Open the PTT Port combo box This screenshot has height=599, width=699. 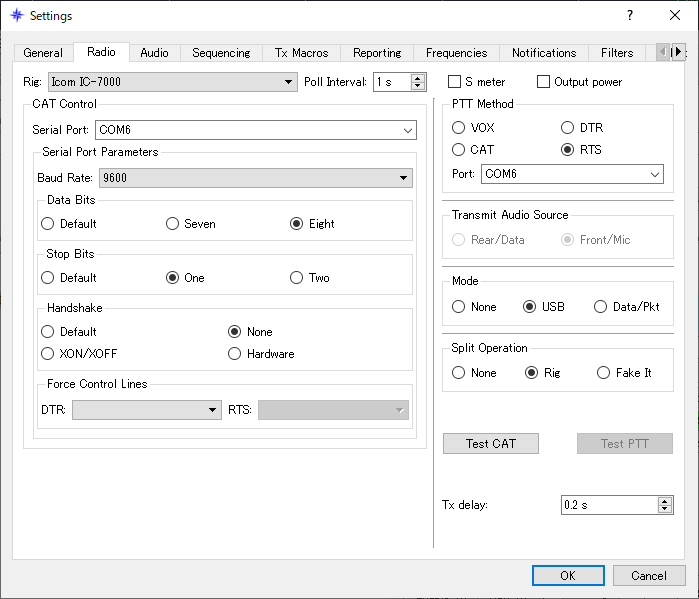tap(572, 174)
